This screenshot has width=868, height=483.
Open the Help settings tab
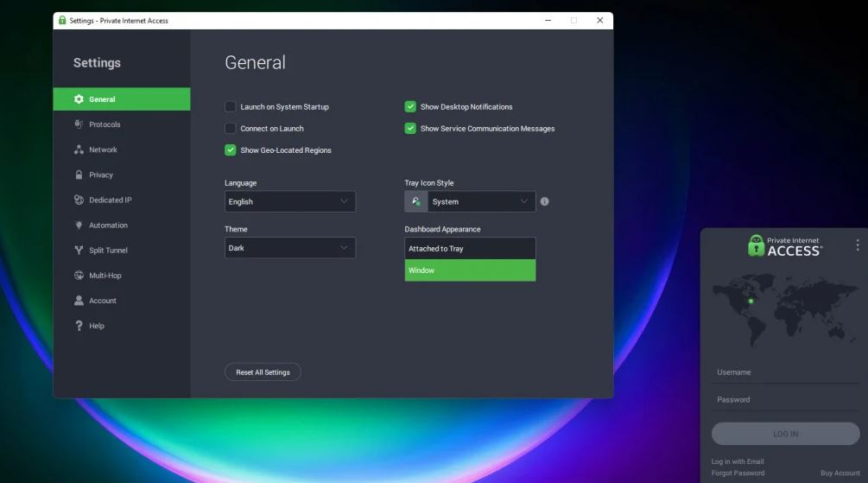(x=122, y=326)
